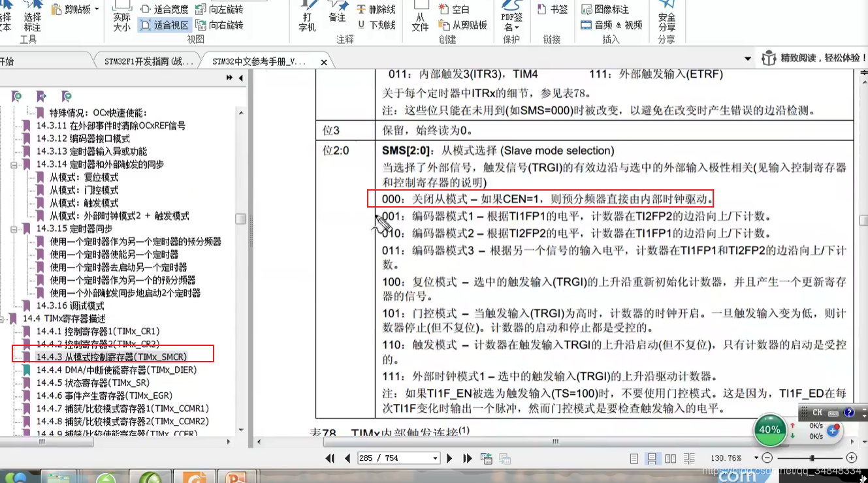Select continuous facing layout
The height and width of the screenshot is (483, 868).
[x=689, y=459]
